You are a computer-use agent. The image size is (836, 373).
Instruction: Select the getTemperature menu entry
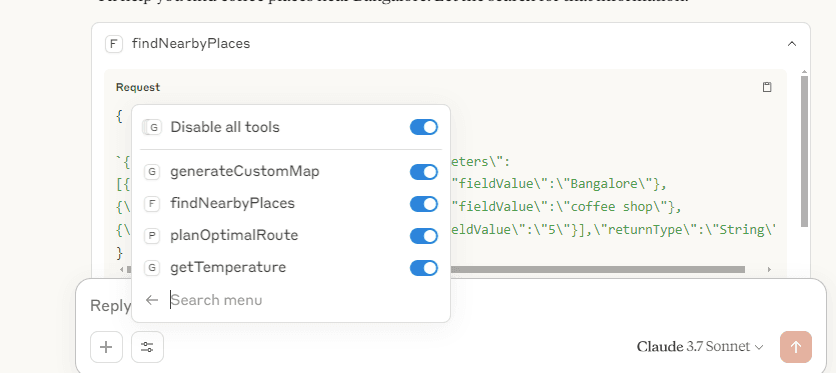[x=291, y=267]
